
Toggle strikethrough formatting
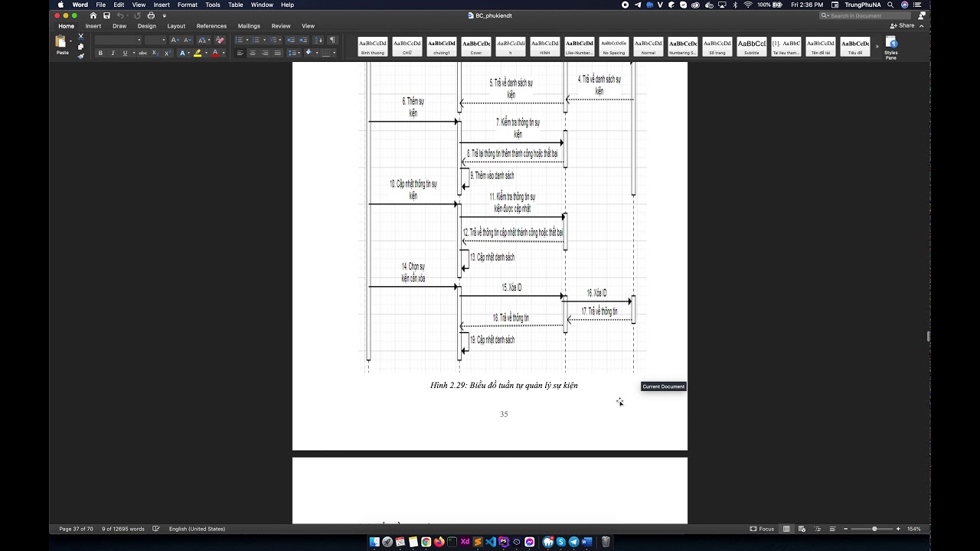tap(142, 53)
